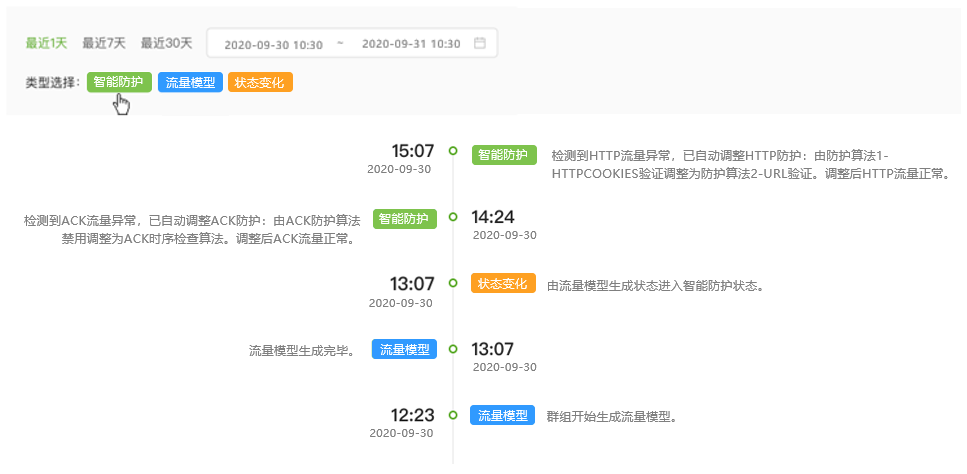Click the timeline dot beside 状态变化 event
The width and height of the screenshot is (967, 474).
pos(453,282)
